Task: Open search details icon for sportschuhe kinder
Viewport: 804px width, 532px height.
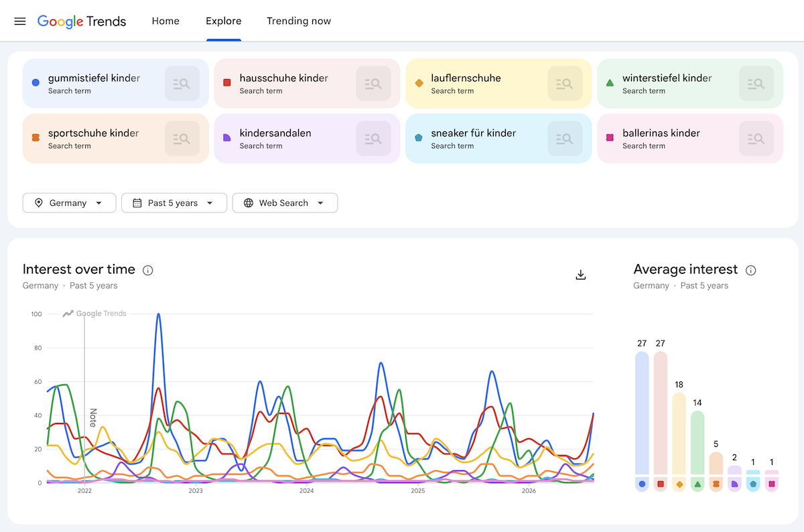Action: pyautogui.click(x=182, y=139)
